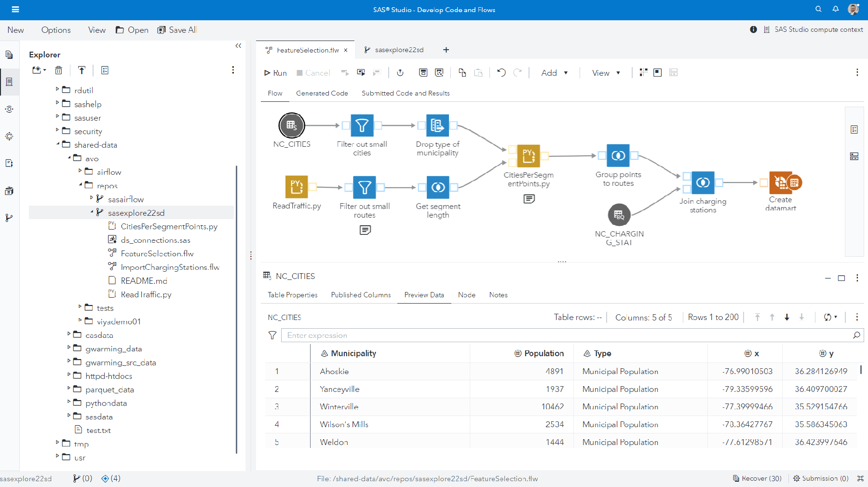Screen dimensions: 868x487
Task: Click the trash delete icon in Explorer
Action: pyautogui.click(x=58, y=70)
